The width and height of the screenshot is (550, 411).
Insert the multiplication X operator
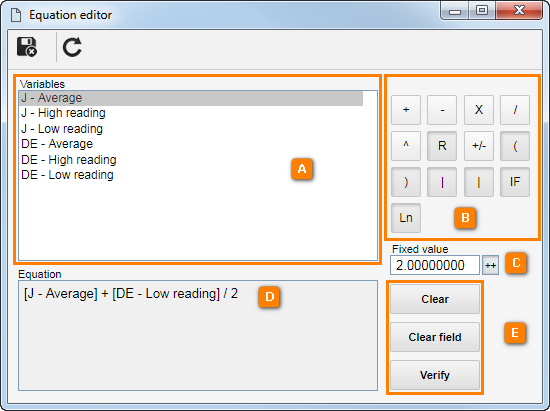coord(479,110)
